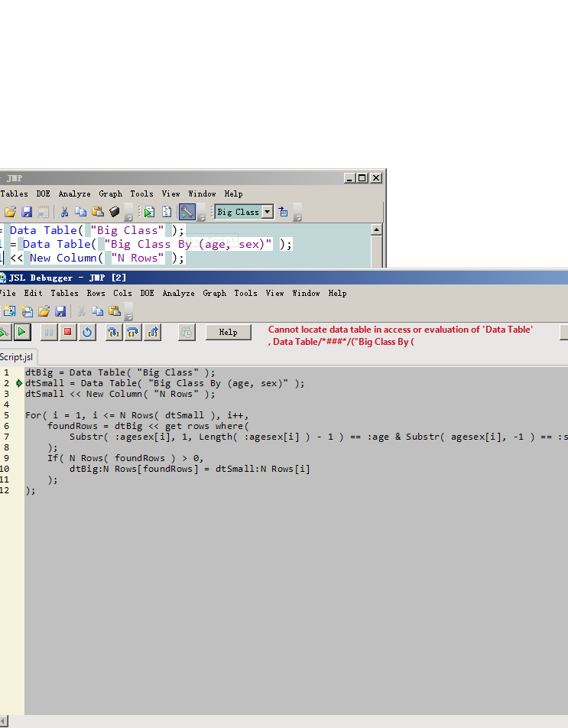Click the 'For( i = 1, i <= N Rows' code line
The image size is (568, 728).
tap(137, 415)
